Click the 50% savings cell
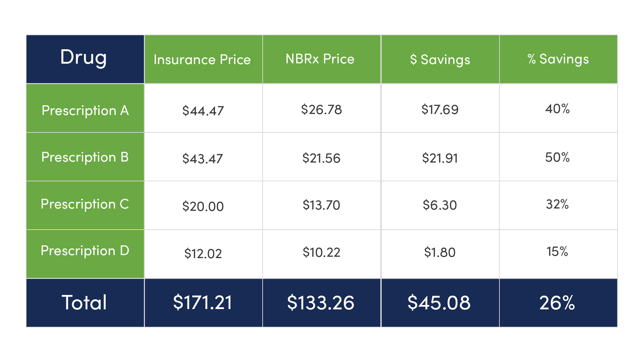This screenshot has width=644, height=362. (x=557, y=157)
